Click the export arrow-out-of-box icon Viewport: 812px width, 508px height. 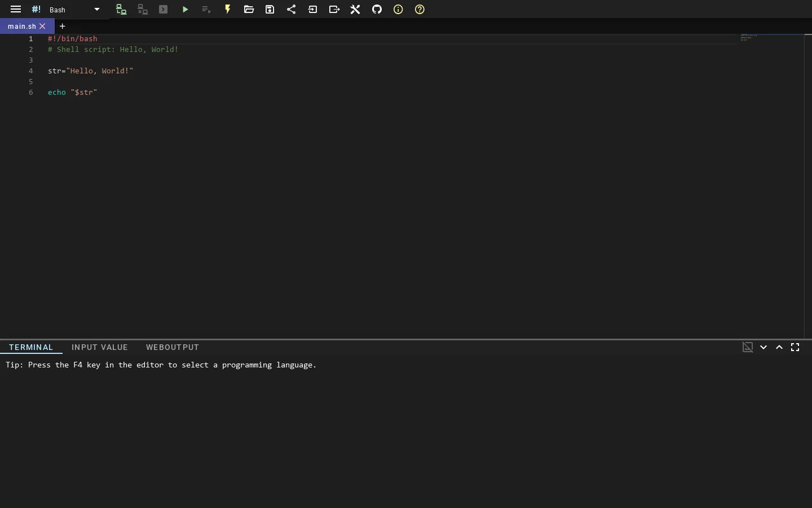point(334,10)
